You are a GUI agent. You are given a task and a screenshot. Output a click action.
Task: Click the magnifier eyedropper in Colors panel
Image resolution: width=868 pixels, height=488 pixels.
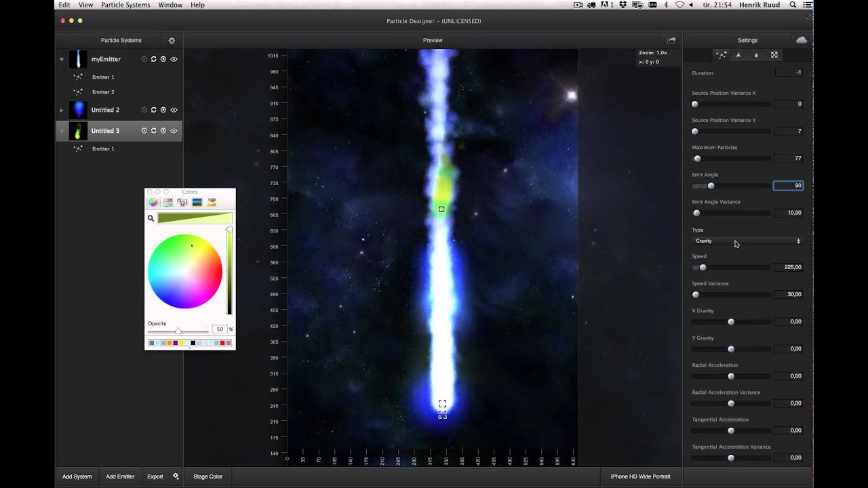(x=151, y=218)
